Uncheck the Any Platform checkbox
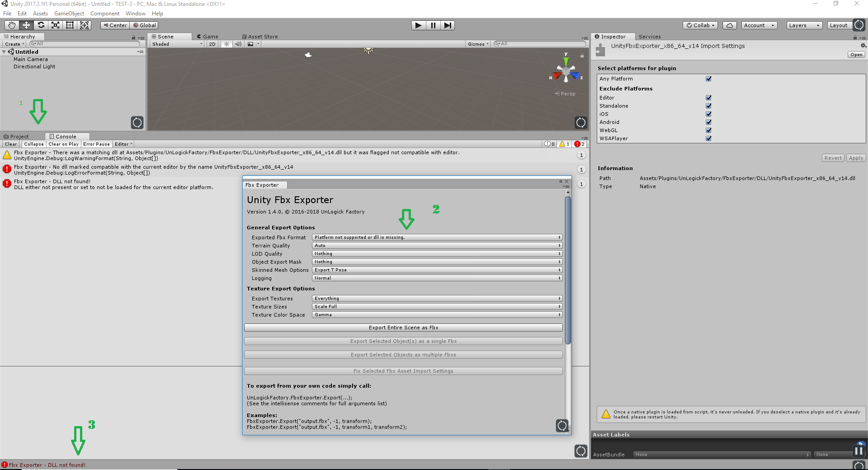Screen dimensions: 868x470 708,78
